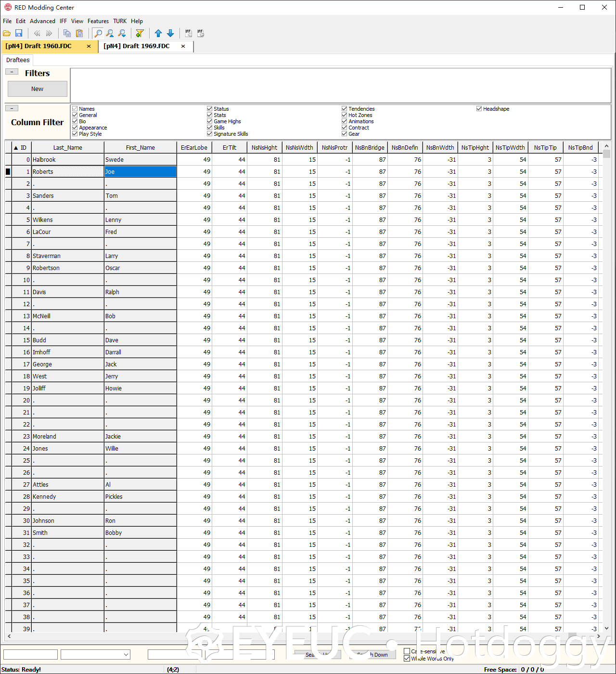
Task: Collapse the Column Filter panel minus button
Action: coord(12,108)
